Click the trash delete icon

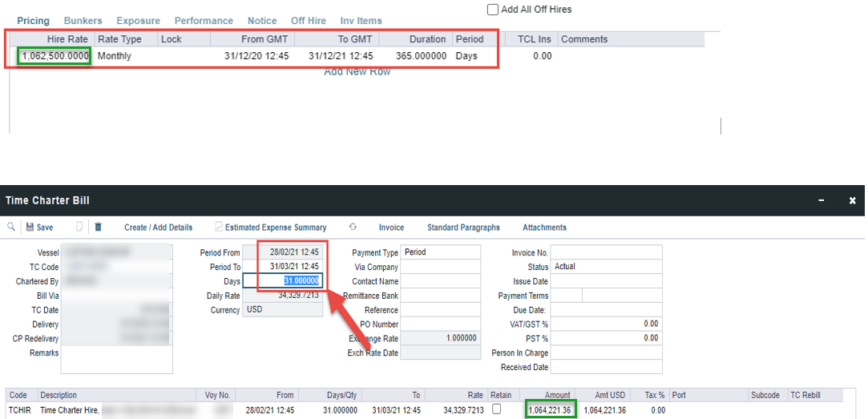tap(98, 228)
